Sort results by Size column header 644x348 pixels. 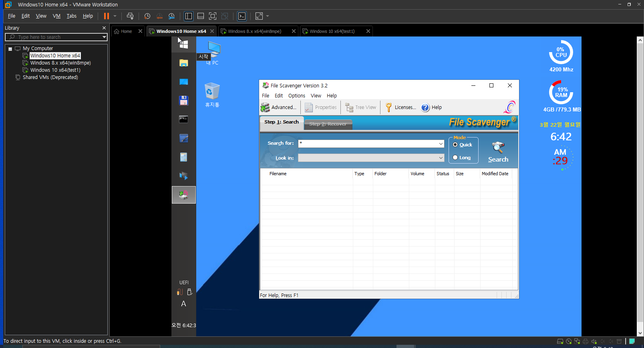click(467, 174)
